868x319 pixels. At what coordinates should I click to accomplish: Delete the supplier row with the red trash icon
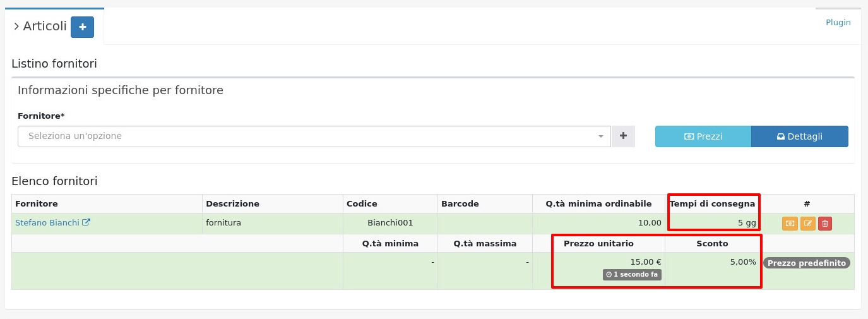click(825, 223)
